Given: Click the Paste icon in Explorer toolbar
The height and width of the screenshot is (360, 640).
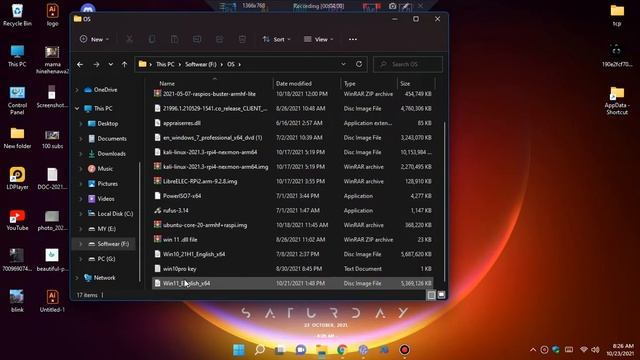Looking at the screenshot, I should pos(174,39).
